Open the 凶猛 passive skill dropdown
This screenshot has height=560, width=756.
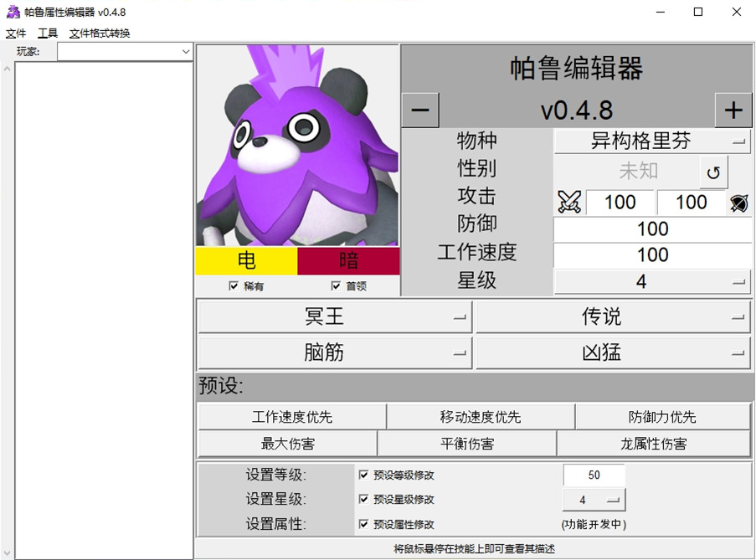(613, 352)
